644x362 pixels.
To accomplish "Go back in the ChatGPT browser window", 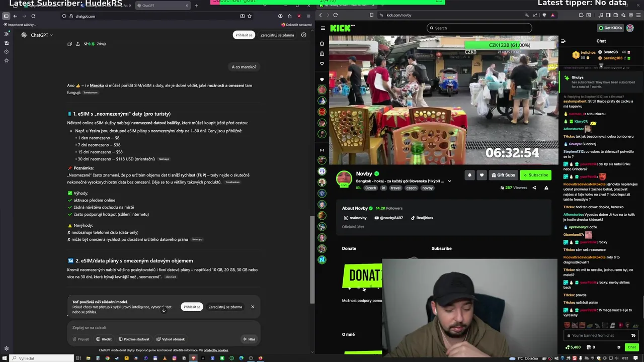I will pyautogui.click(x=15, y=16).
